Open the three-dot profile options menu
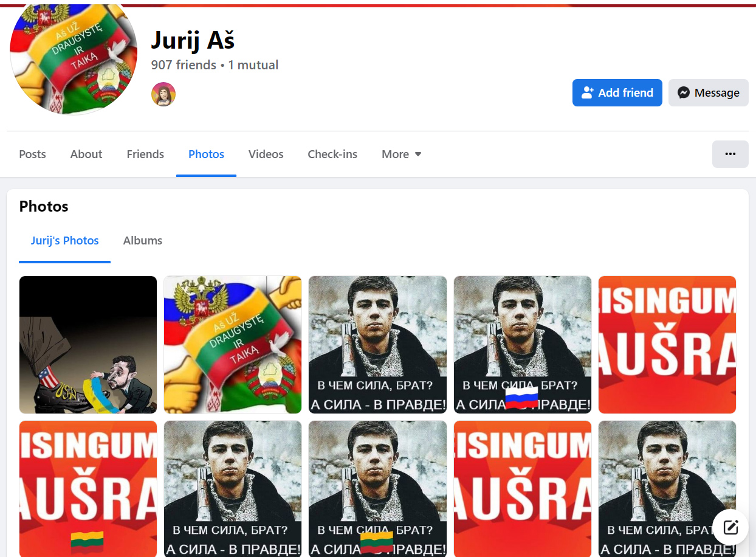Image resolution: width=756 pixels, height=557 pixels. click(x=730, y=154)
